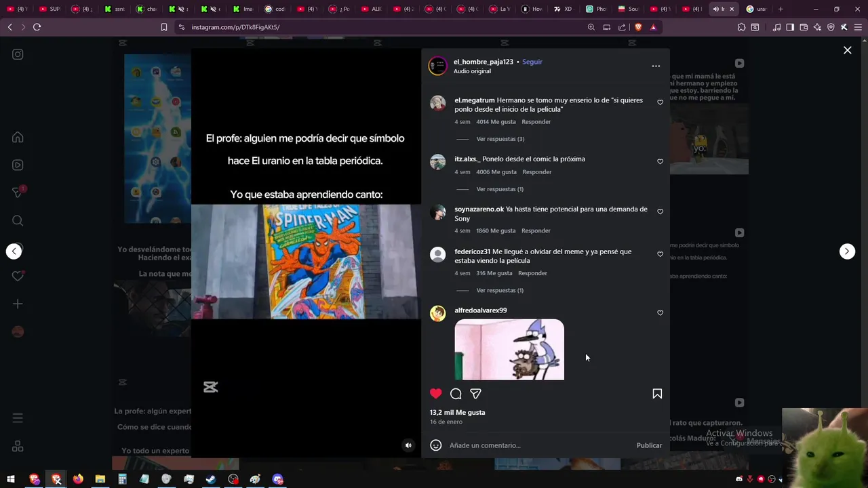Open the Meta apps grid icon

[x=18, y=446]
